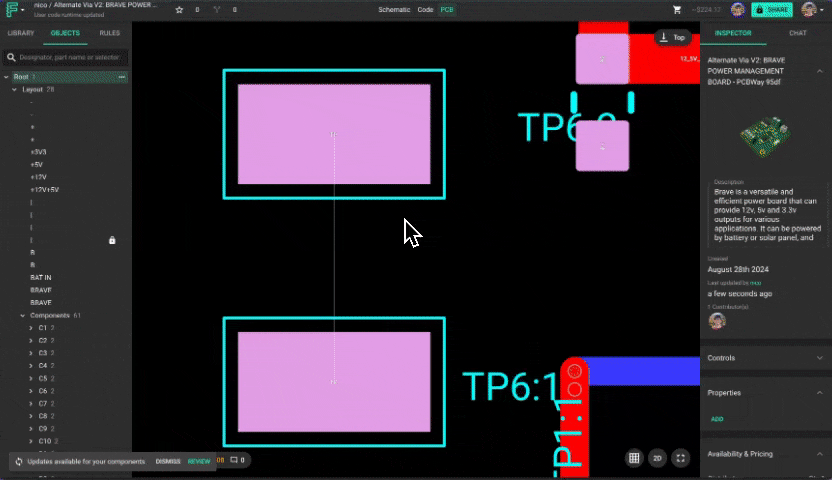Click the fork icon in the header
Image resolution: width=832 pixels, height=480 pixels.
click(x=216, y=10)
